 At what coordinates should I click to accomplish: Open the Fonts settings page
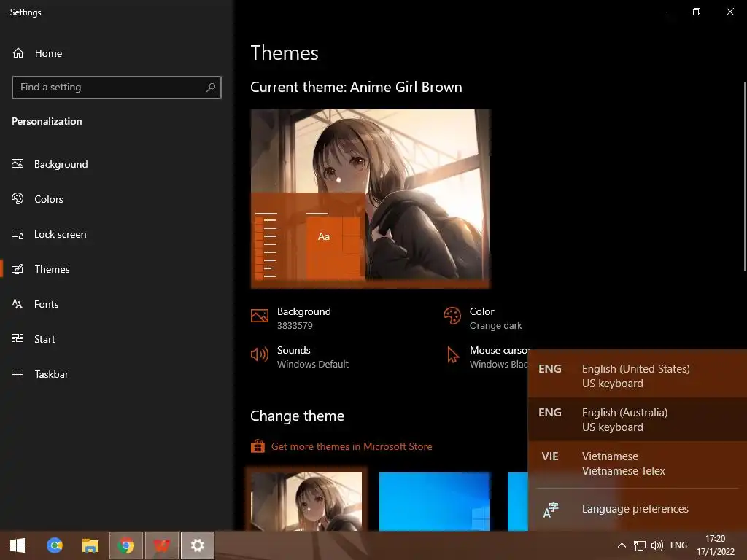(x=35, y=304)
